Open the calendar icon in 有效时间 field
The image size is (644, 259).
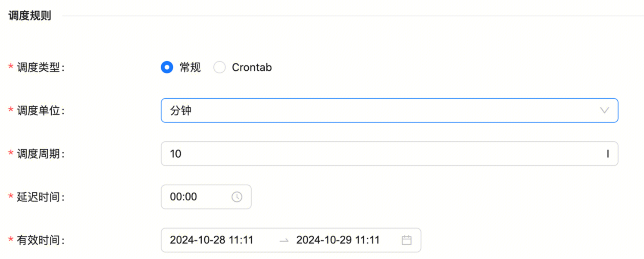406,240
